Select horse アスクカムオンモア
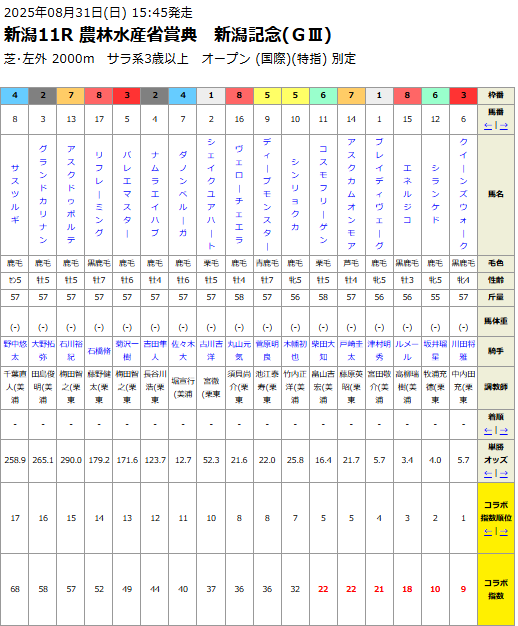Image resolution: width=518 pixels, height=626 pixels. pos(351,194)
